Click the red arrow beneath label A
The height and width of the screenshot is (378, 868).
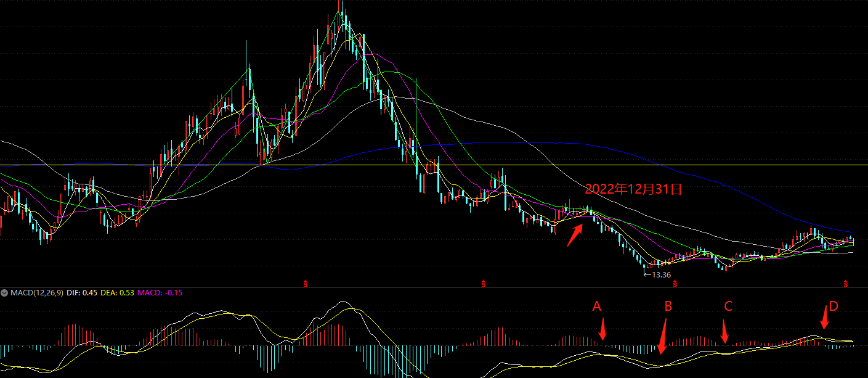coord(602,329)
